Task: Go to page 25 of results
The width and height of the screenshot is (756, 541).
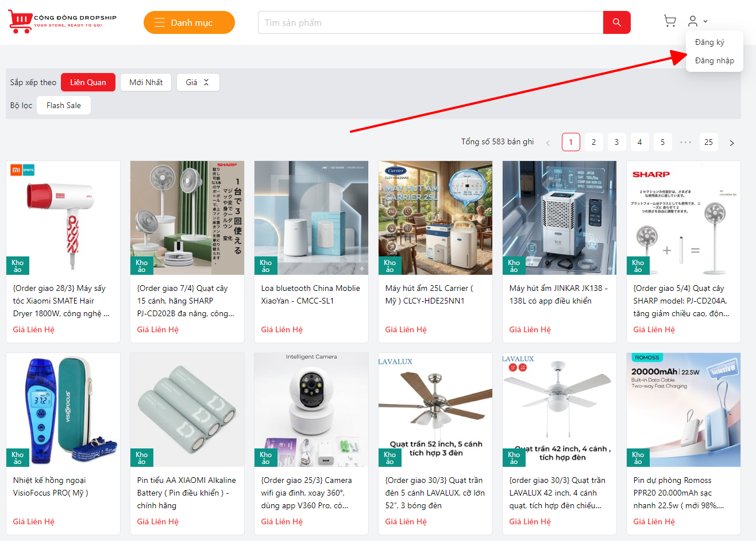Action: (708, 142)
